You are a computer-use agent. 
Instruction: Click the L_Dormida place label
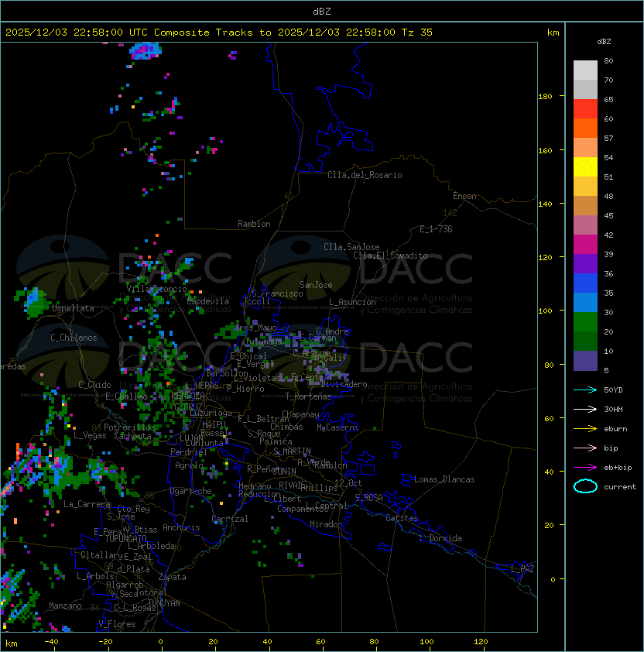[440, 538]
